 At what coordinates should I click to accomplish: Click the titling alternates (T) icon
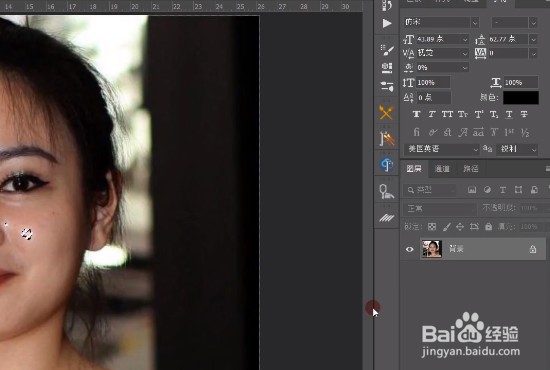[x=494, y=132]
